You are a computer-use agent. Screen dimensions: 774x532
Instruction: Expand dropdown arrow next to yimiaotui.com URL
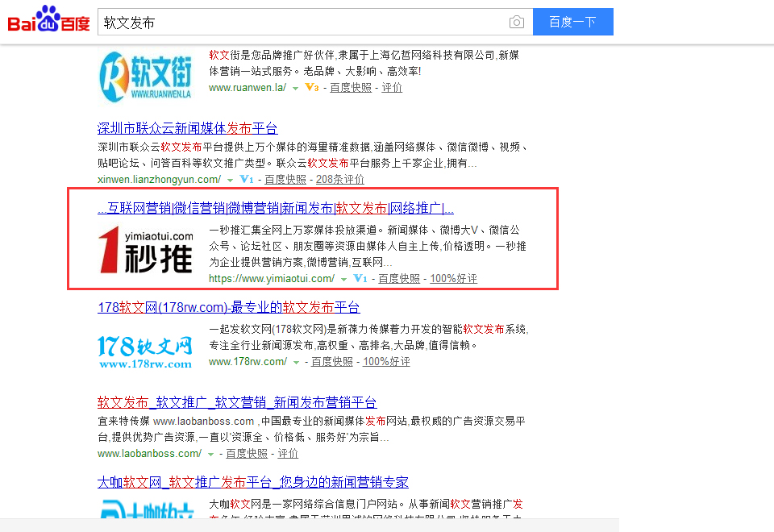(x=343, y=280)
